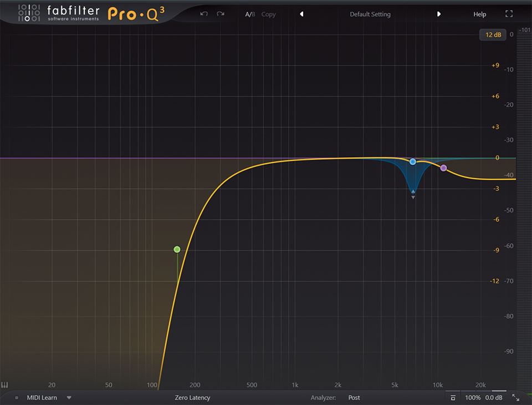Open the Analyzer settings label
Viewport: 532px width, 405px height.
click(323, 398)
